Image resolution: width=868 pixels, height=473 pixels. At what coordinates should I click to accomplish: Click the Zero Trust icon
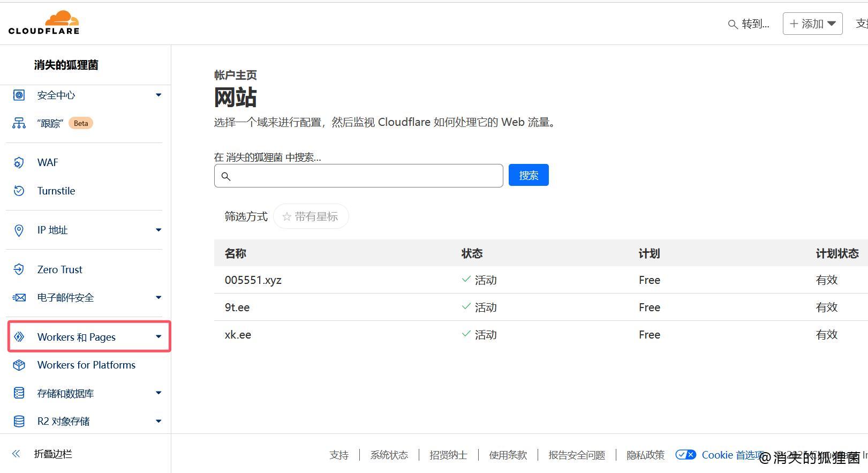(x=19, y=269)
